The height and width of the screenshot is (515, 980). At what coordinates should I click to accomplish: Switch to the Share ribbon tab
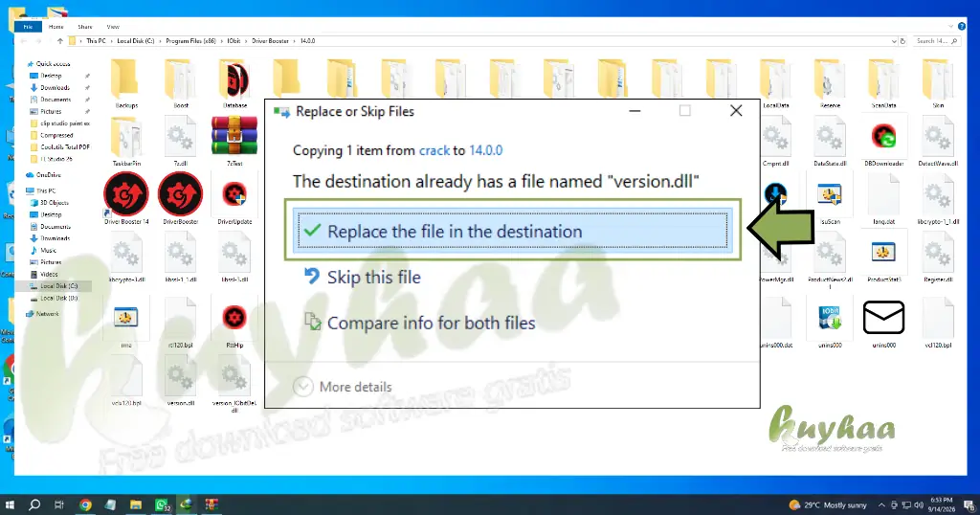coord(85,27)
